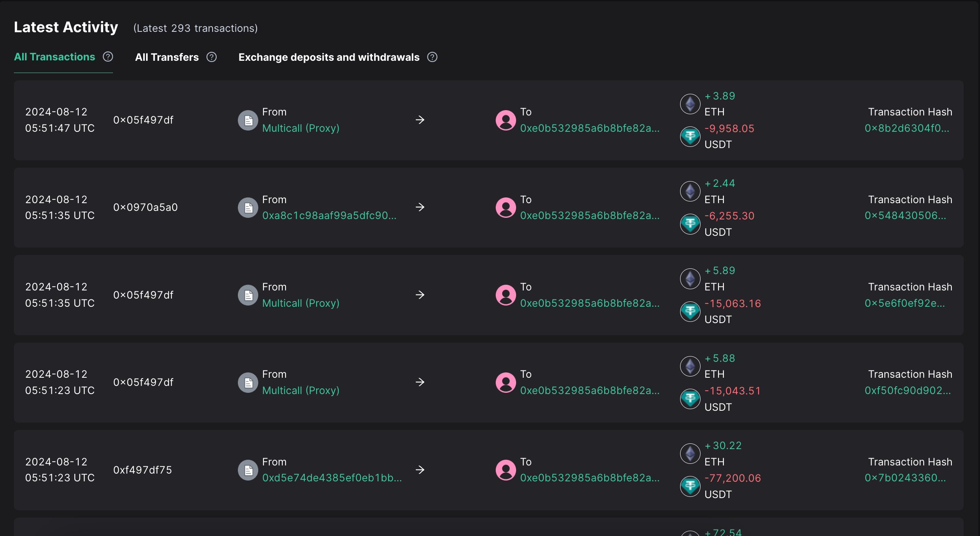Open sender address 0xd5e74de4385ef0eb1bb link

tap(332, 478)
